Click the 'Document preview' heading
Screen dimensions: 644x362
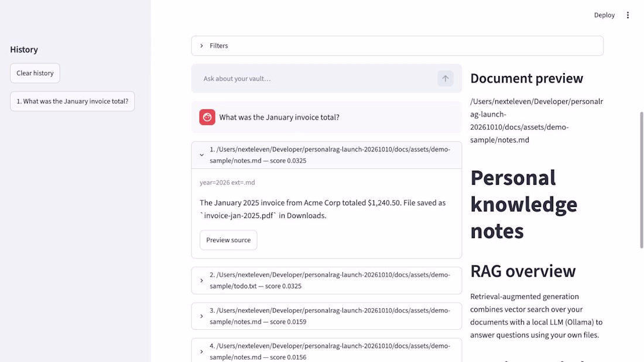(526, 78)
